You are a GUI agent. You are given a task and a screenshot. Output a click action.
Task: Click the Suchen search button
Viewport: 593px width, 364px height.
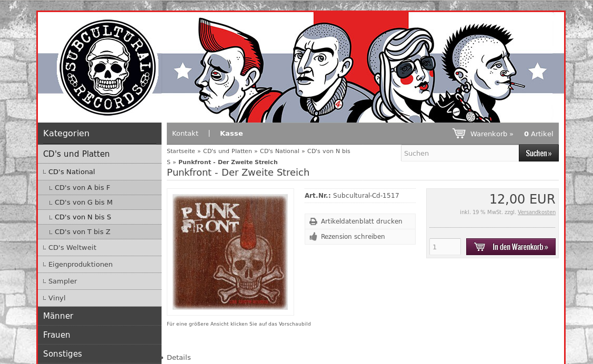tap(539, 153)
